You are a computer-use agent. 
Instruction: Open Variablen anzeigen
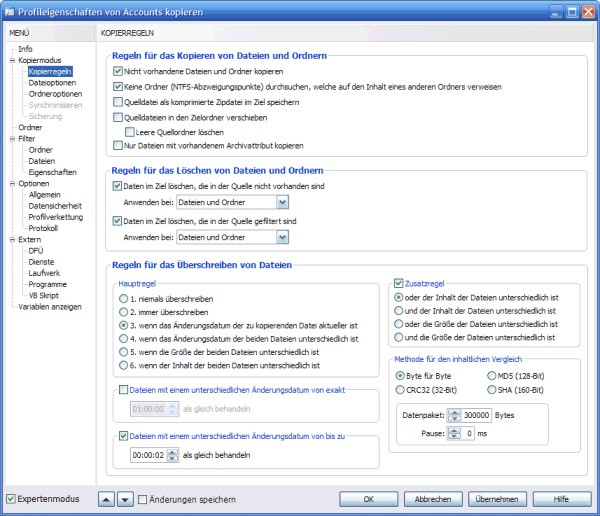coord(50,307)
